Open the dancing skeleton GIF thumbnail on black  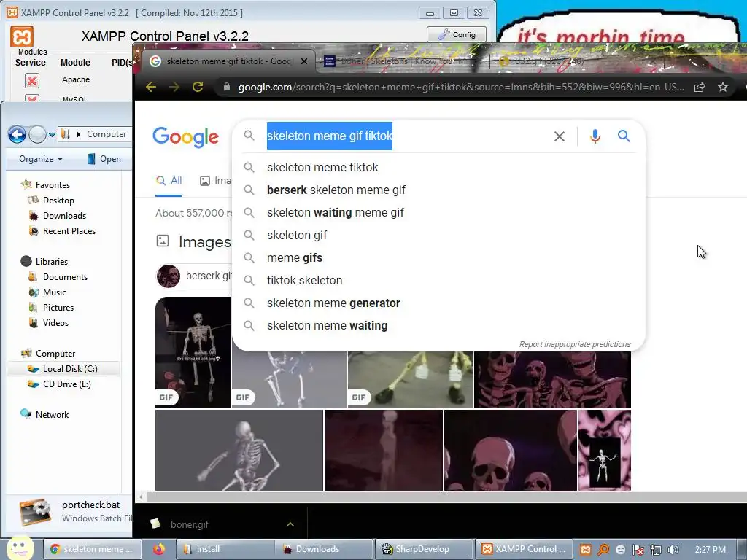tap(193, 352)
